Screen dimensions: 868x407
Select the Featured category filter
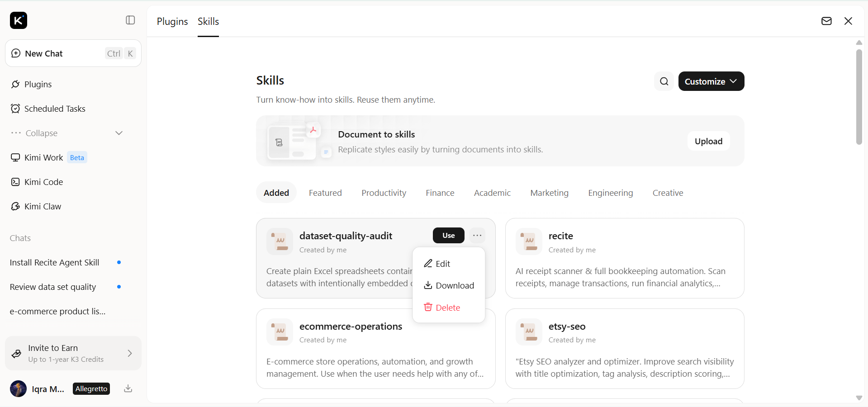pos(325,193)
